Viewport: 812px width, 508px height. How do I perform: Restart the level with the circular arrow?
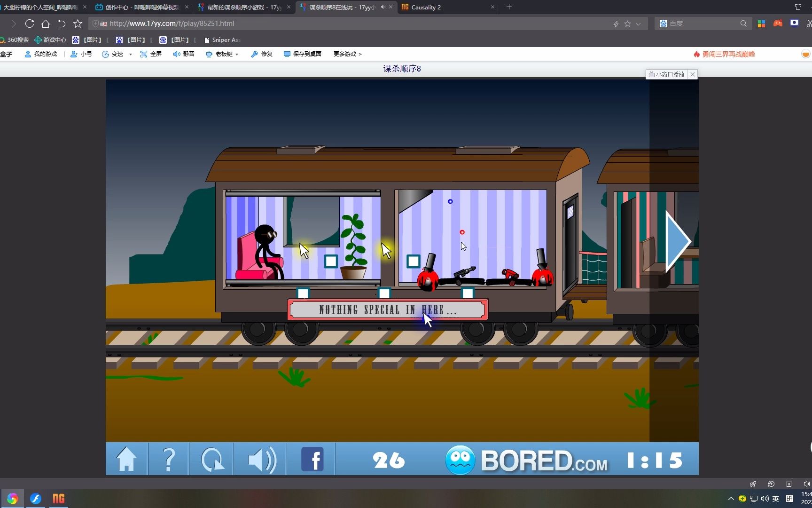point(212,459)
